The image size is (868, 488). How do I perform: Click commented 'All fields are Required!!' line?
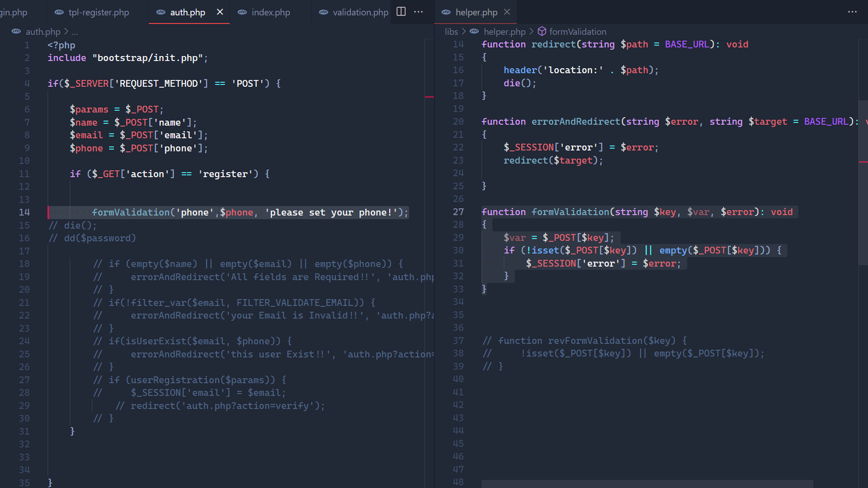point(264,277)
